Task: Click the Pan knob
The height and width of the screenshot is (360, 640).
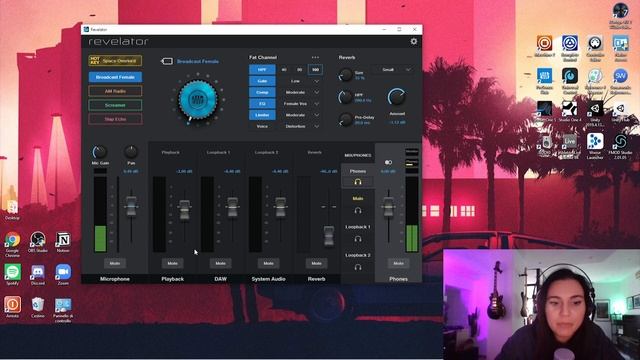Action: coord(131,152)
